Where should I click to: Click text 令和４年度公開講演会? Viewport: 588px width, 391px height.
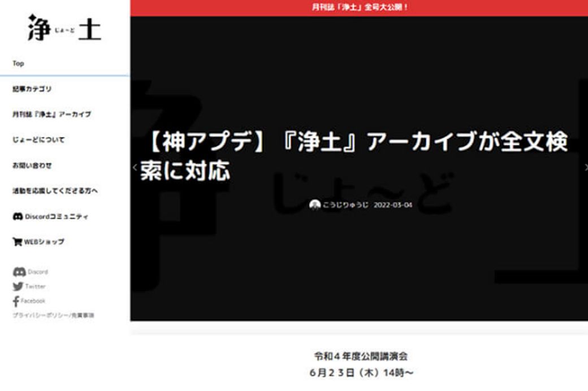[361, 356]
